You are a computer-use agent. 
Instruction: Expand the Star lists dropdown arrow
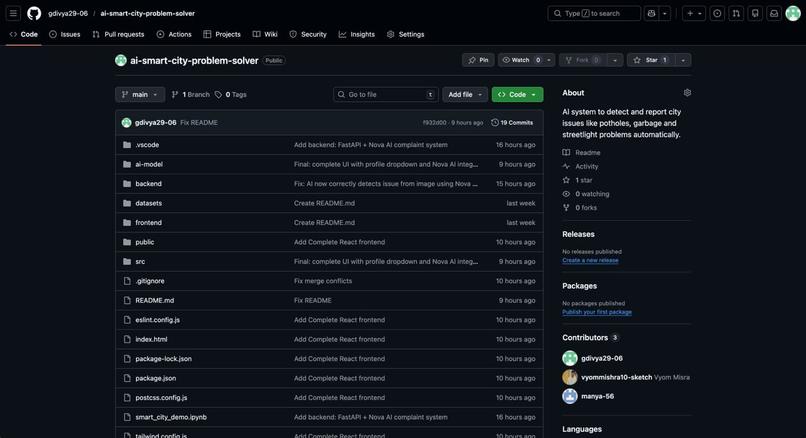tap(683, 60)
